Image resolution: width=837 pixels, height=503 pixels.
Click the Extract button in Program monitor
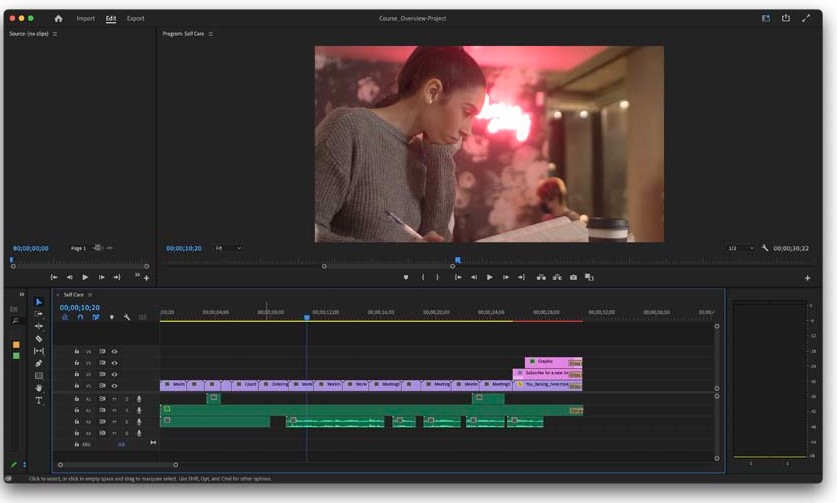coord(557,278)
